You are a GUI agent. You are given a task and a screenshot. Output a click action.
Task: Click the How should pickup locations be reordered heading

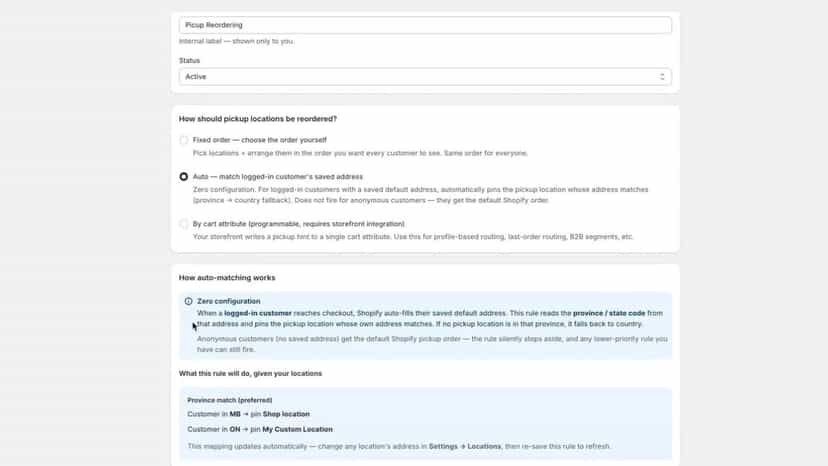click(x=258, y=119)
